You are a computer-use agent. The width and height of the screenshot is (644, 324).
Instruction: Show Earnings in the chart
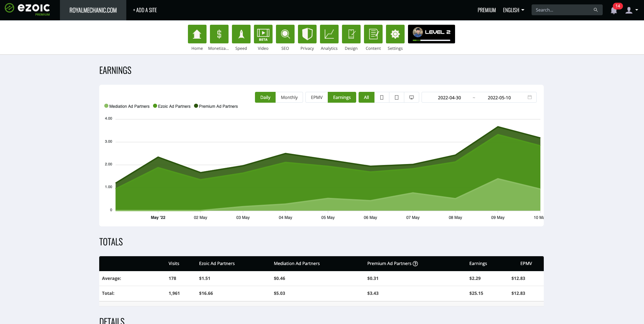coord(342,97)
